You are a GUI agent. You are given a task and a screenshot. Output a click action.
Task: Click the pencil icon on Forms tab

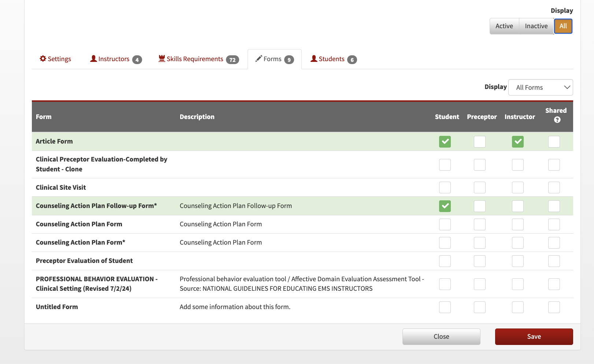click(x=259, y=59)
